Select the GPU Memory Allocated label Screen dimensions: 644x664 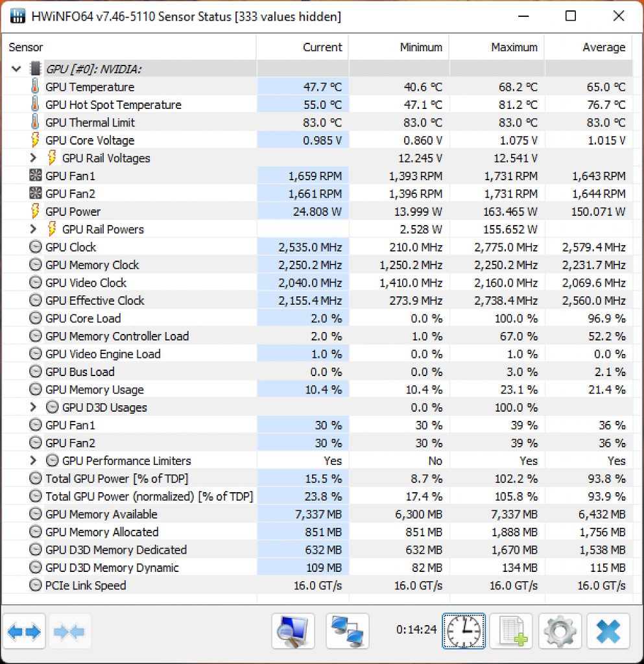(x=102, y=532)
